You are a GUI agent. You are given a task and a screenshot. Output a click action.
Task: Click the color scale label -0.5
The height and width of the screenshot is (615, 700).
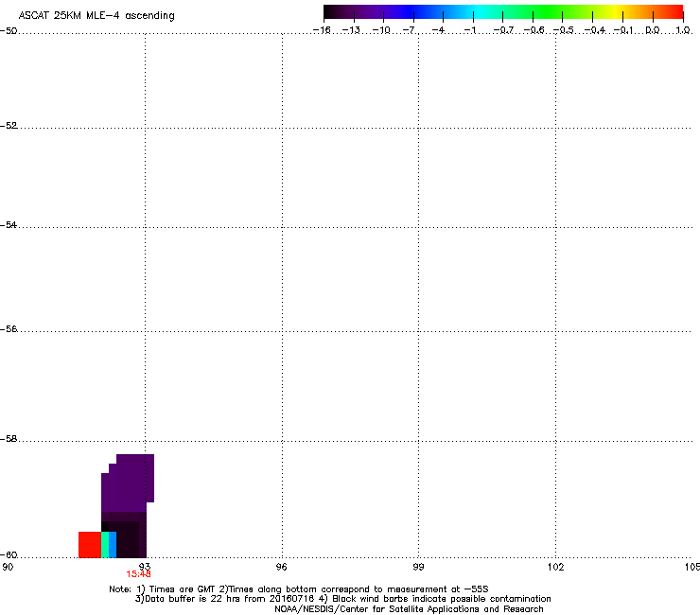click(564, 30)
